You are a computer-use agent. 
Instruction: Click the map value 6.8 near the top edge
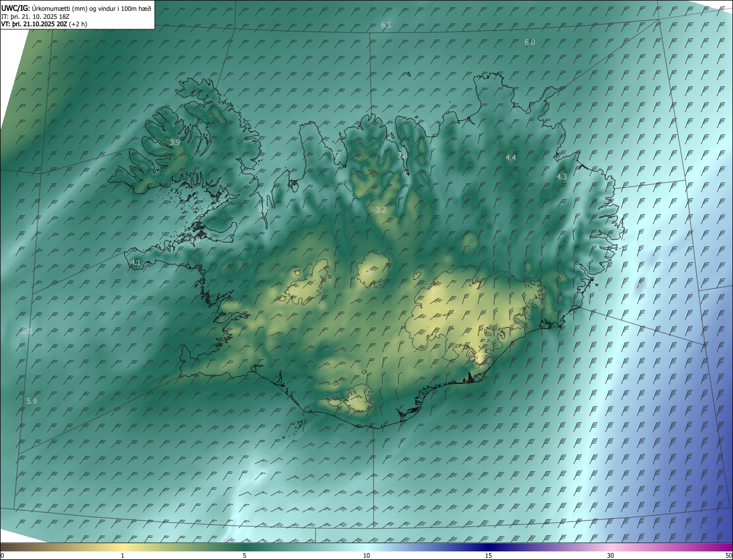[386, 25]
